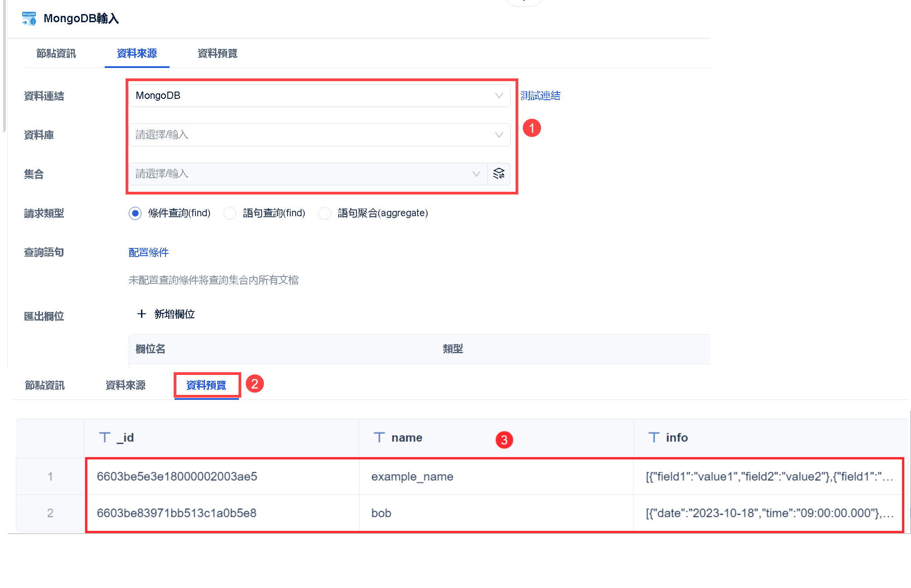Switch to the top 資料預覽 tab
The width and height of the screenshot is (911, 588).
click(x=217, y=53)
